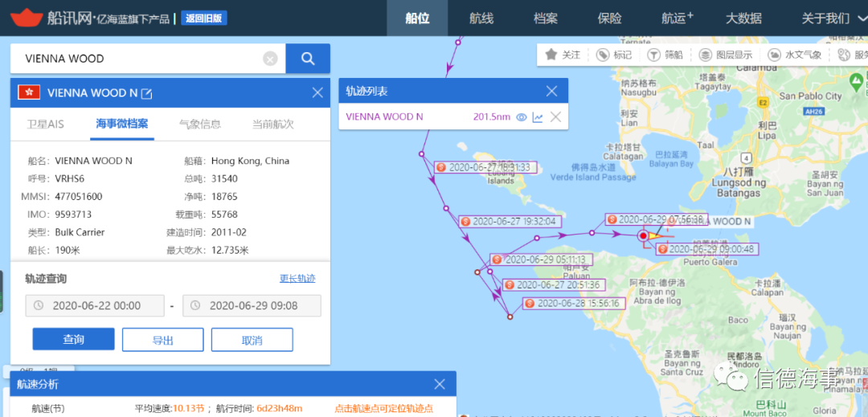The image size is (868, 417).
Task: Click the 查询 query button
Action: 73,340
